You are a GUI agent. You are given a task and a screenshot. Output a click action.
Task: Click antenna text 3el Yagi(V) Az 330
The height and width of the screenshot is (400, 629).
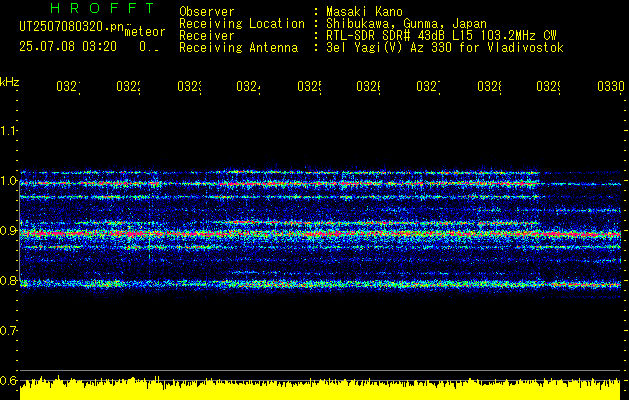click(390, 48)
